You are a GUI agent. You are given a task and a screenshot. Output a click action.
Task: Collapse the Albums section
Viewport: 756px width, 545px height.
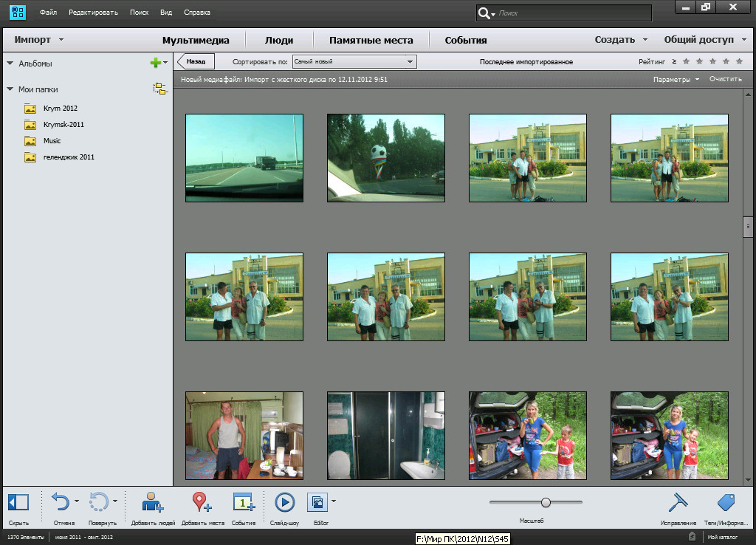click(10, 64)
